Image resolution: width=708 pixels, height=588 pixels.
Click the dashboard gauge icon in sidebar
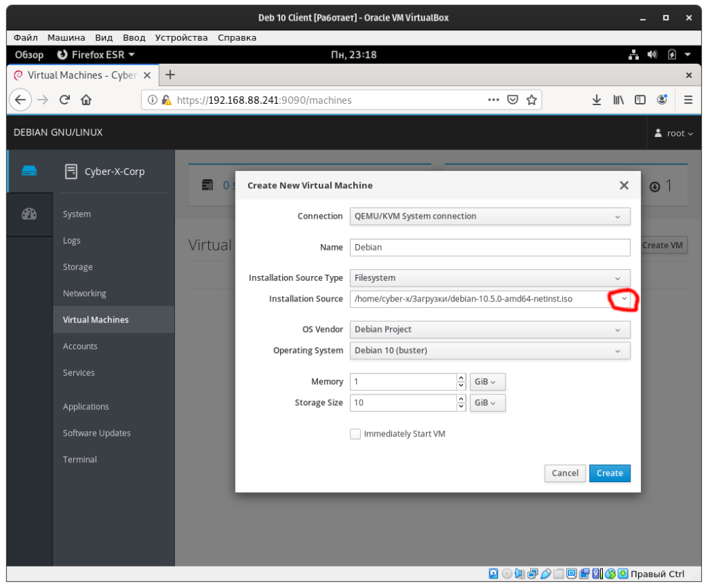29,214
